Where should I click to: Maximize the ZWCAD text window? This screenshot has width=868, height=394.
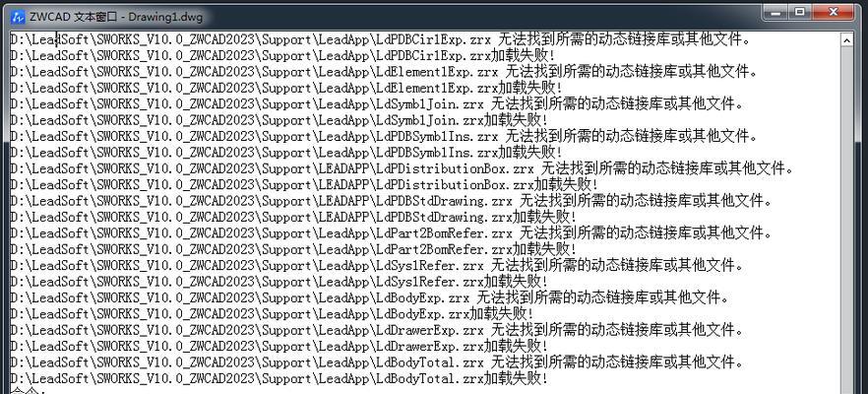click(800, 12)
